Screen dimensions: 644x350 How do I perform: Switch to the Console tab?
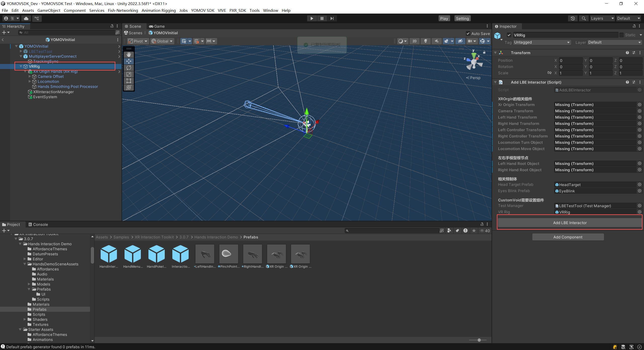coord(38,224)
